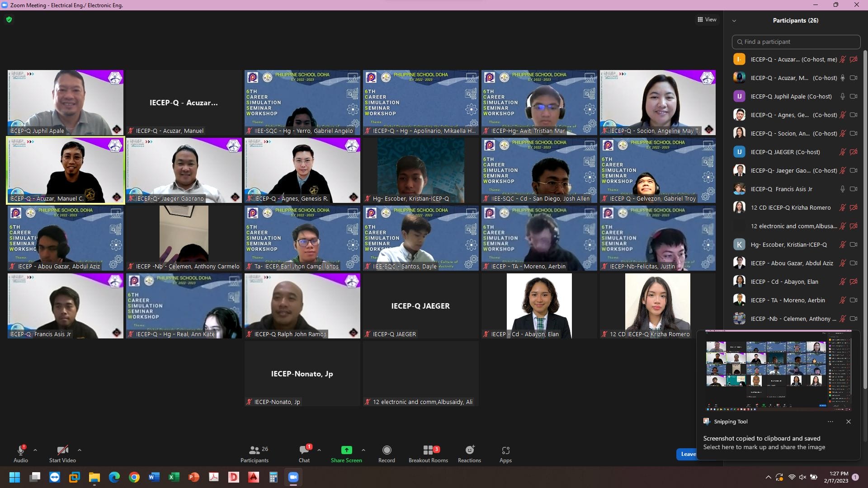Open Wi-Fi network settings in tray
This screenshot has height=488, width=868.
point(792,477)
